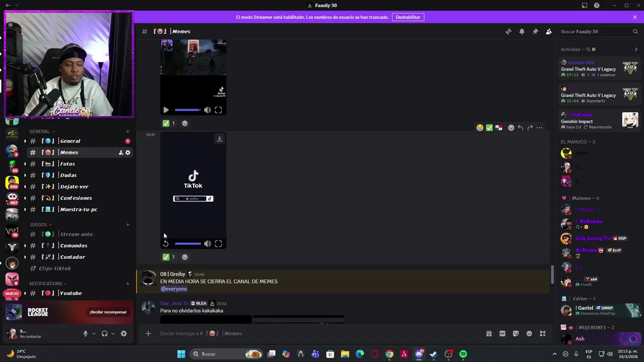Open the sticker picker in message bar

tap(516, 333)
